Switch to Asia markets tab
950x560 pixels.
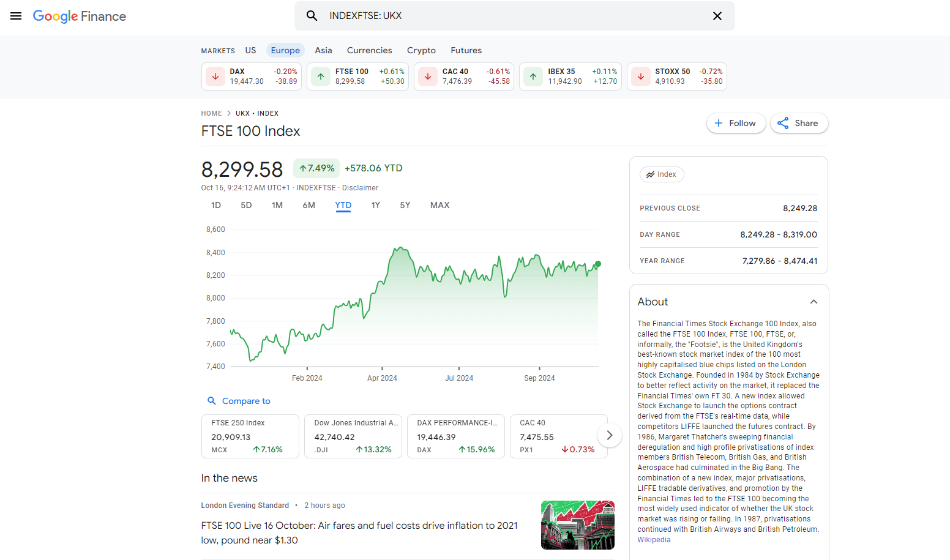(324, 50)
